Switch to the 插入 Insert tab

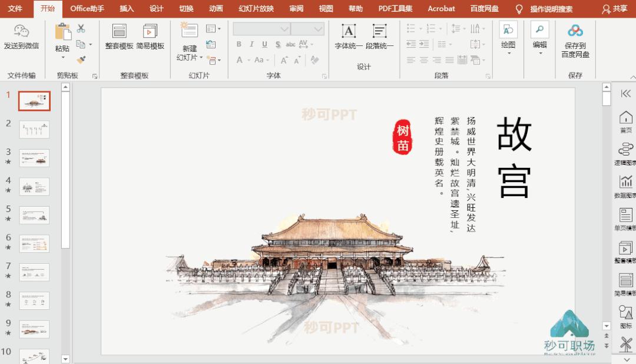[x=127, y=8]
